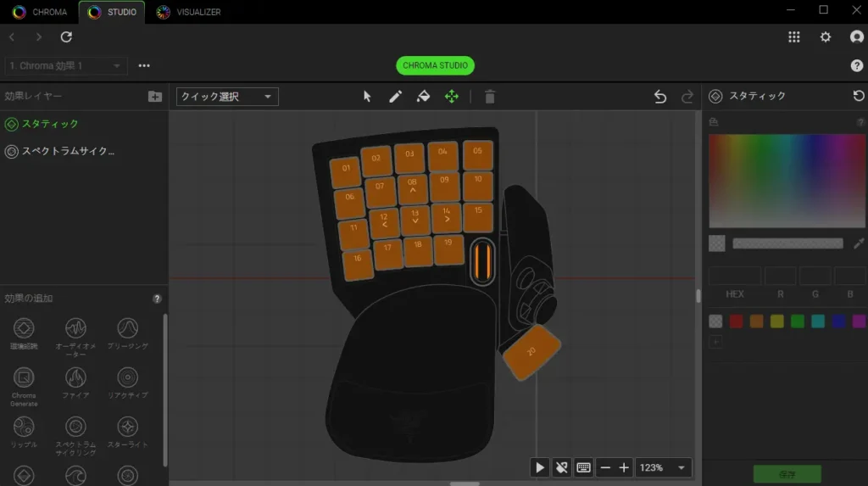Add the Starlight (スターライト) effect
The width and height of the screenshot is (868, 486).
(127, 432)
